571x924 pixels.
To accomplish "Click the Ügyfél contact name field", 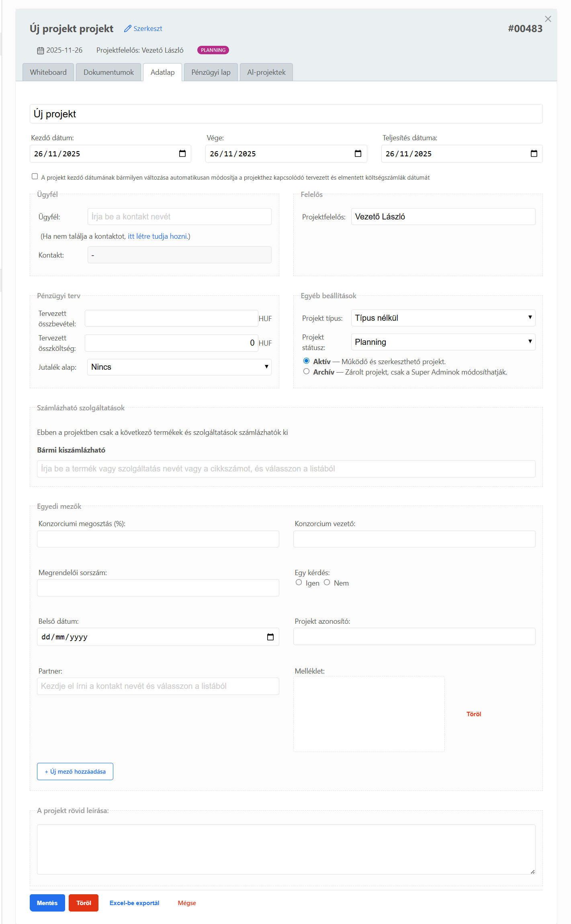I will [179, 217].
